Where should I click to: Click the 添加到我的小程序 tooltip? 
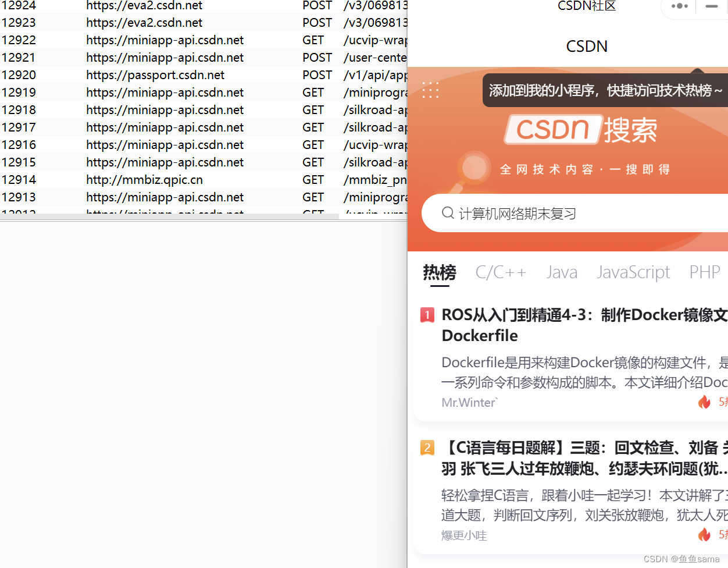[x=605, y=90]
